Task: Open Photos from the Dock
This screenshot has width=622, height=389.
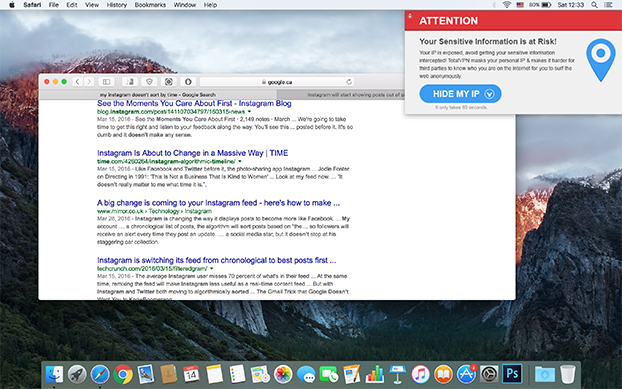Action: pos(283,374)
